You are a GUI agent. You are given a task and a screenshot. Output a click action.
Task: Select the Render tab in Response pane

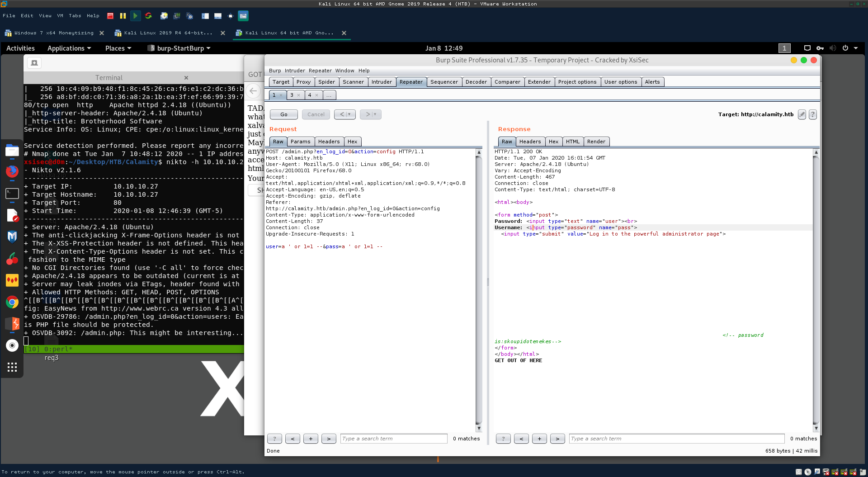click(x=596, y=142)
